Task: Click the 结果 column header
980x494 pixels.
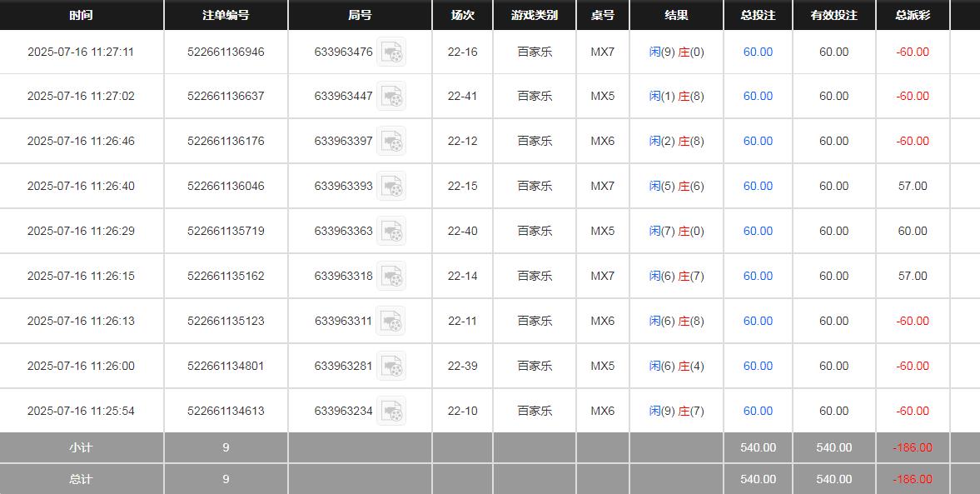Action: click(x=676, y=15)
